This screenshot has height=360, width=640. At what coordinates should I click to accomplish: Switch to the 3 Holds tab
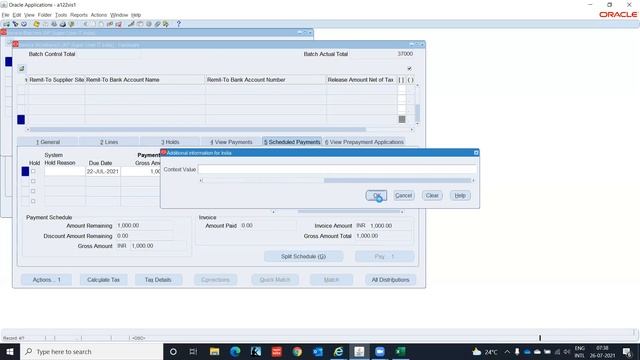point(170,142)
